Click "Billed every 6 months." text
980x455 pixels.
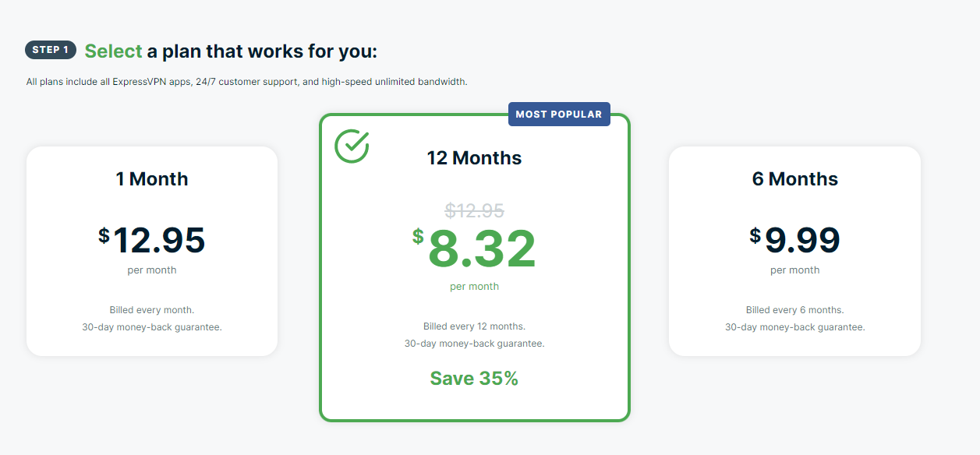[794, 310]
